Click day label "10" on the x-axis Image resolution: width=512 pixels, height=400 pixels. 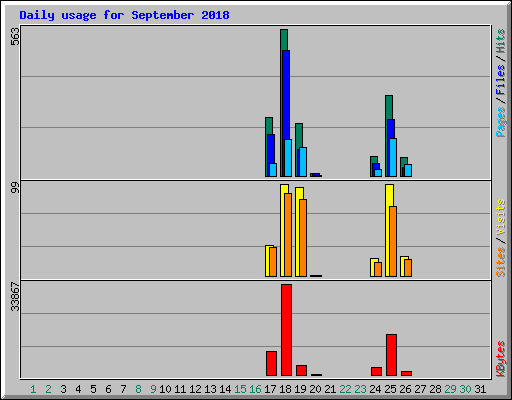click(x=165, y=389)
